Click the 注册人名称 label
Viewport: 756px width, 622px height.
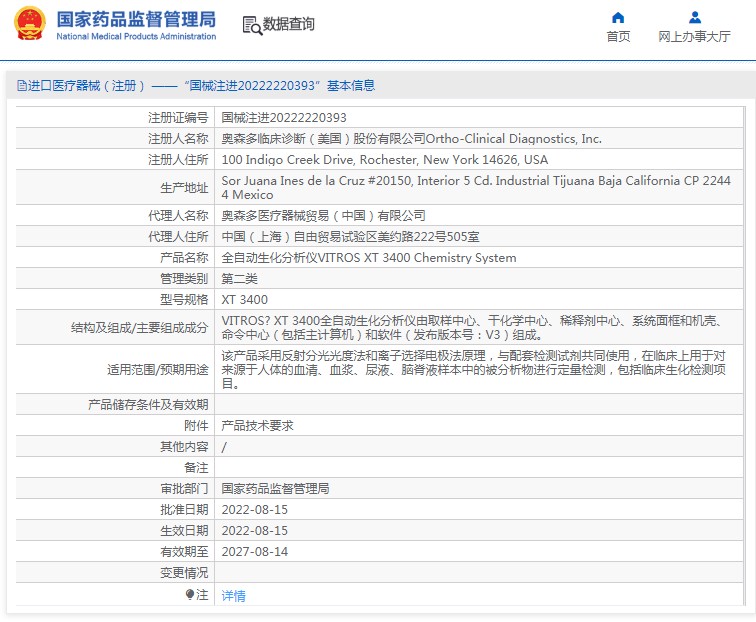pos(178,139)
